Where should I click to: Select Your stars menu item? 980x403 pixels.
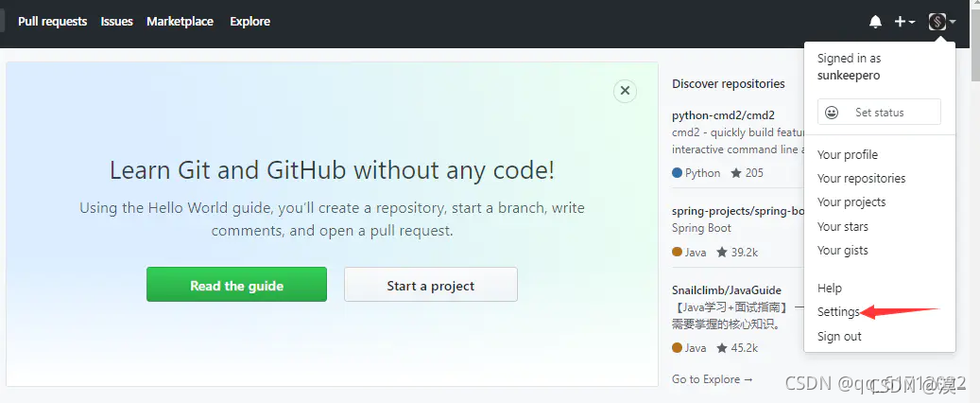[x=843, y=226]
